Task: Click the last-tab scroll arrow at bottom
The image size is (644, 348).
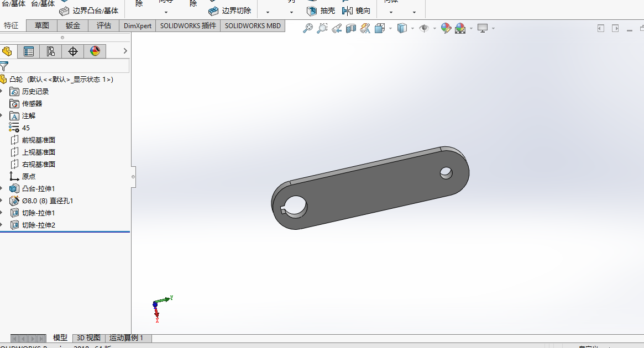Action: [42, 339]
